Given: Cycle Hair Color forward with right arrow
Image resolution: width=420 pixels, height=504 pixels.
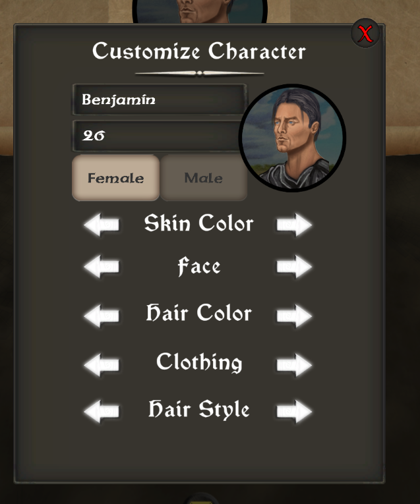Looking at the screenshot, I should click(x=294, y=316).
